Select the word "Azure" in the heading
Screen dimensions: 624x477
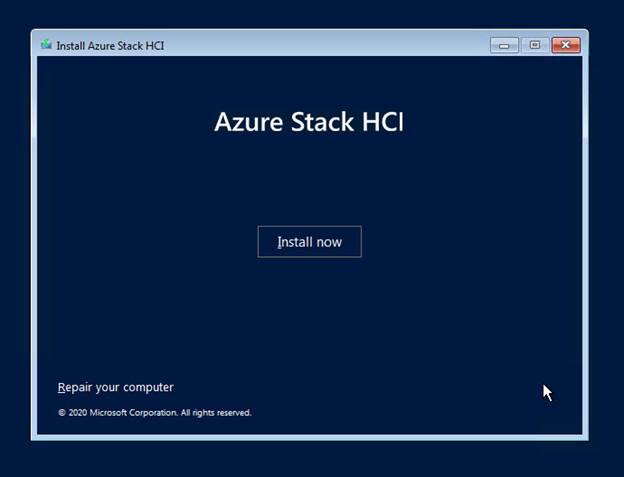(249, 122)
